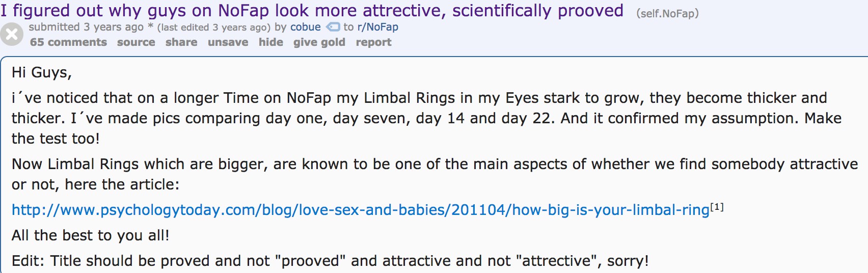Click the 'submitted 3 years ago' timestamp

click(86, 27)
